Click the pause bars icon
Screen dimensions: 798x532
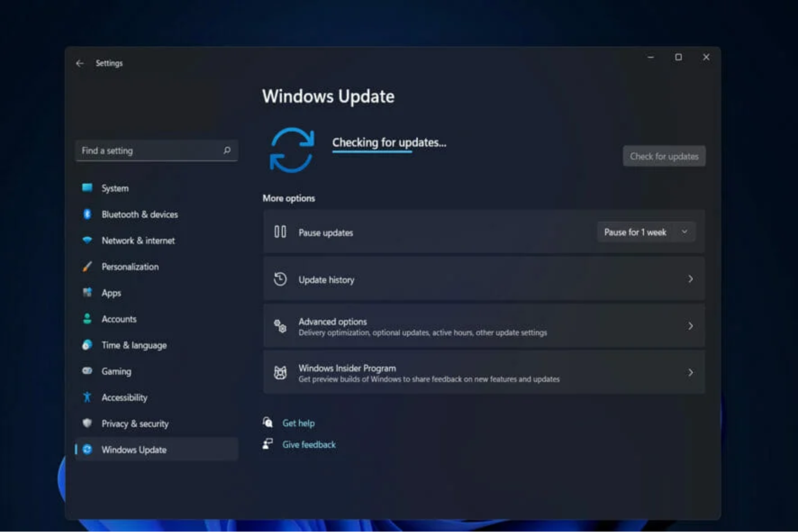point(280,232)
